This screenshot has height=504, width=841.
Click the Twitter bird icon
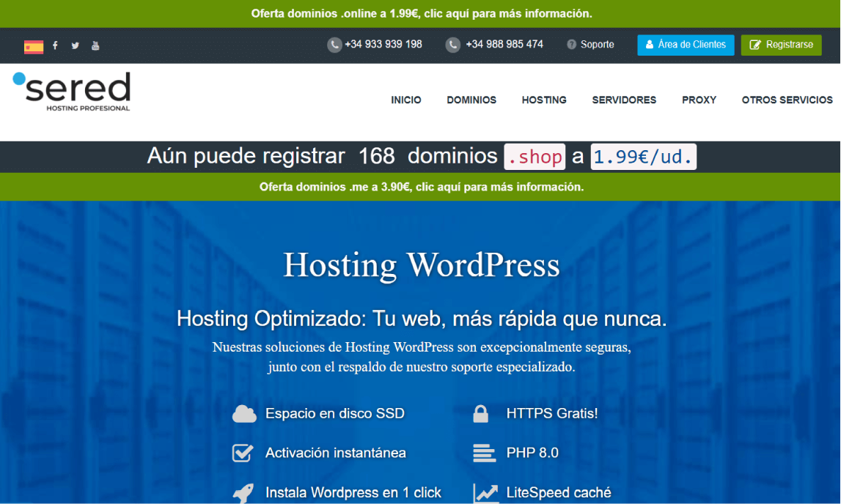click(x=75, y=45)
